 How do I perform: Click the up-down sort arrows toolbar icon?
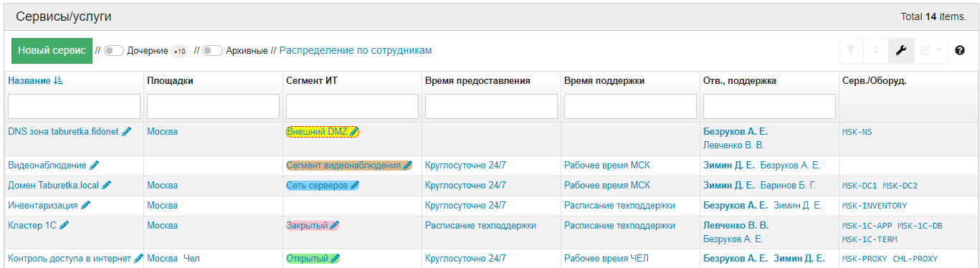tap(876, 50)
